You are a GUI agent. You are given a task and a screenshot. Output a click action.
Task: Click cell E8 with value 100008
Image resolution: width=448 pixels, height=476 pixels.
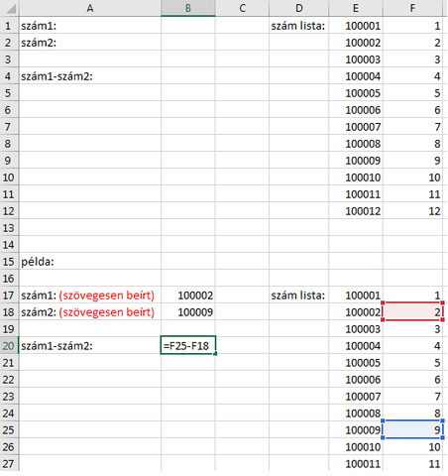click(x=356, y=144)
